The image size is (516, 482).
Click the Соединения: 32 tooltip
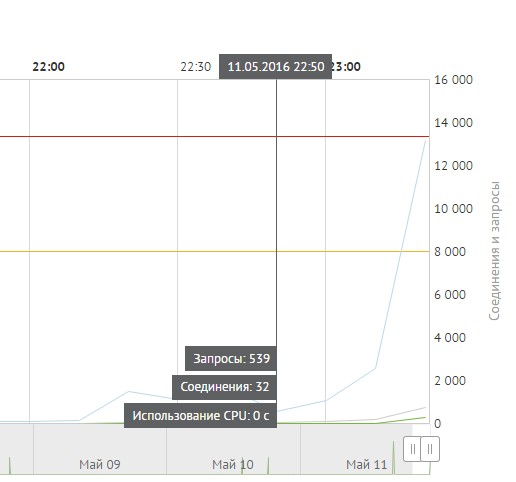224,387
